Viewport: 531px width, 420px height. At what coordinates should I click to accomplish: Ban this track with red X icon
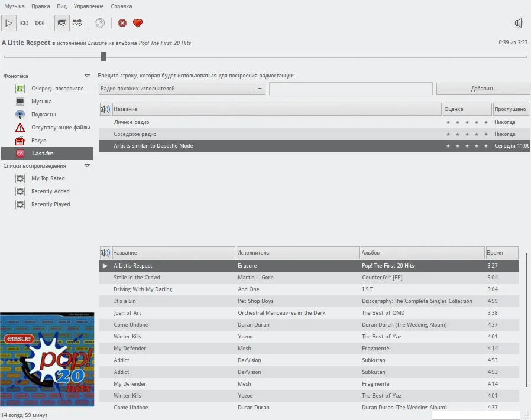(122, 23)
